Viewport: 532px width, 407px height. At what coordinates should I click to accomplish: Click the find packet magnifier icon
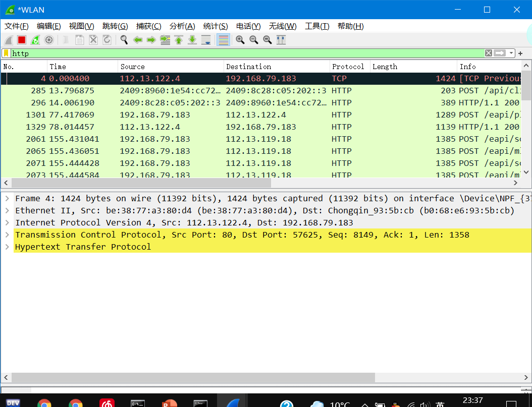[x=124, y=39]
